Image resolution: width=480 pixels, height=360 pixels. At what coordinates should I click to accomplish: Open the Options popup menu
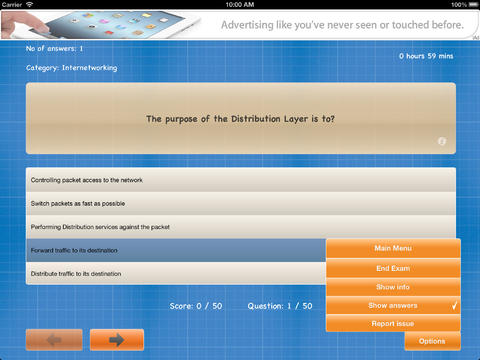click(432, 341)
